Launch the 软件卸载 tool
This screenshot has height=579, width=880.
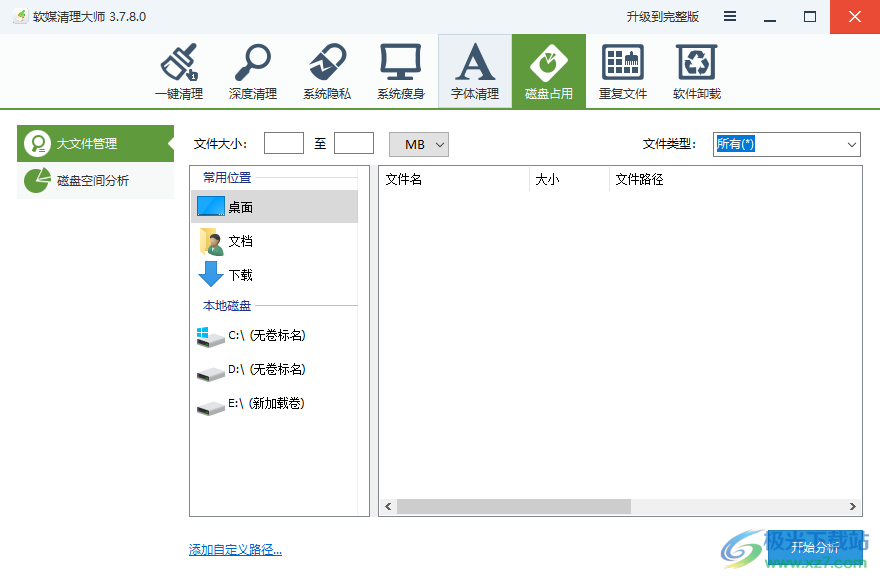click(x=696, y=70)
